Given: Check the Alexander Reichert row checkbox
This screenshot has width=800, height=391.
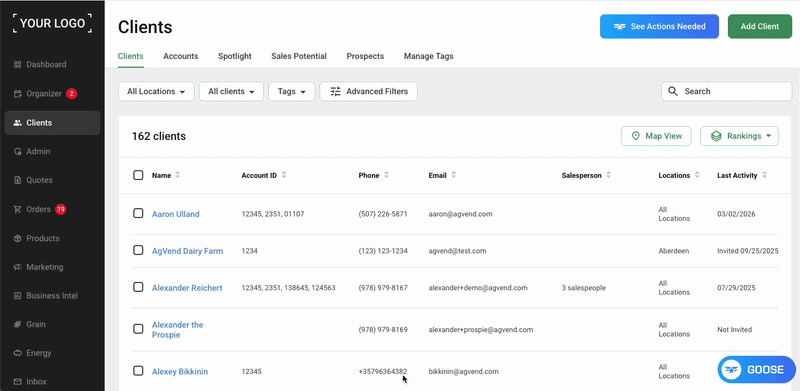Looking at the screenshot, I should pyautogui.click(x=138, y=287).
